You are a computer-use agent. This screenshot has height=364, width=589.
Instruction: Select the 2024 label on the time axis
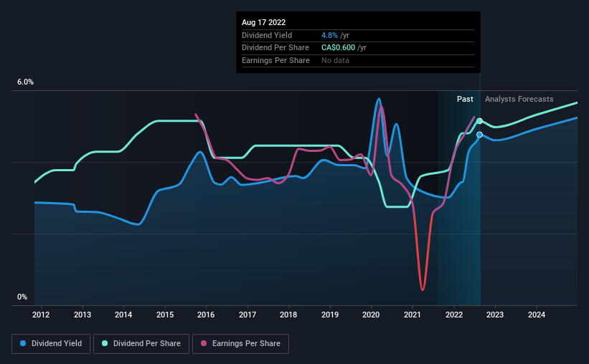537,315
